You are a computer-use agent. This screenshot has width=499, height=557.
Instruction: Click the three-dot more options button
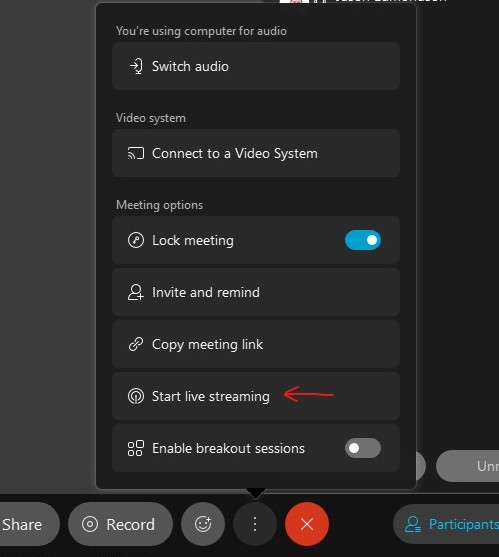(255, 524)
